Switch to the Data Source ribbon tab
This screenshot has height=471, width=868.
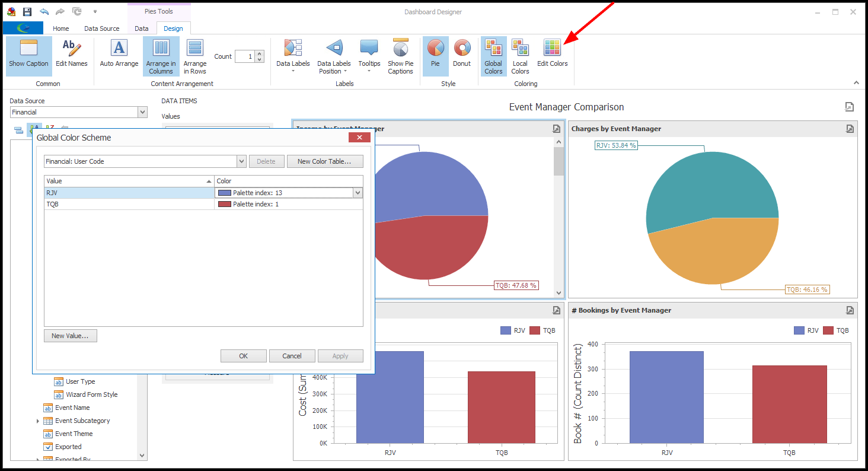(x=101, y=28)
